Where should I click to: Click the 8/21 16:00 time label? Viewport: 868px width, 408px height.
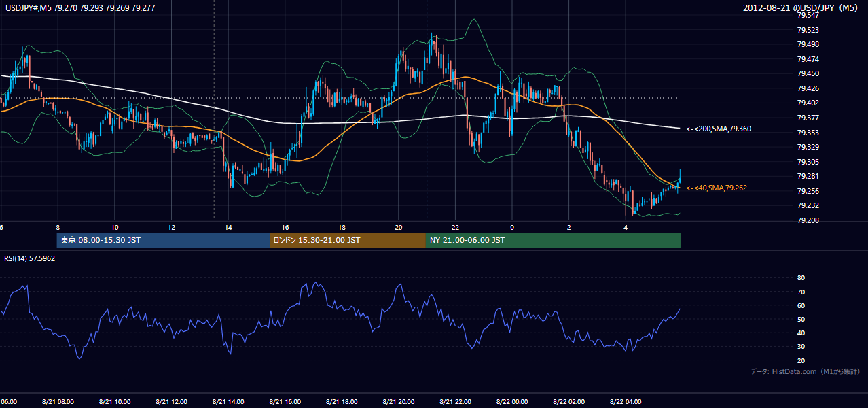point(285,401)
